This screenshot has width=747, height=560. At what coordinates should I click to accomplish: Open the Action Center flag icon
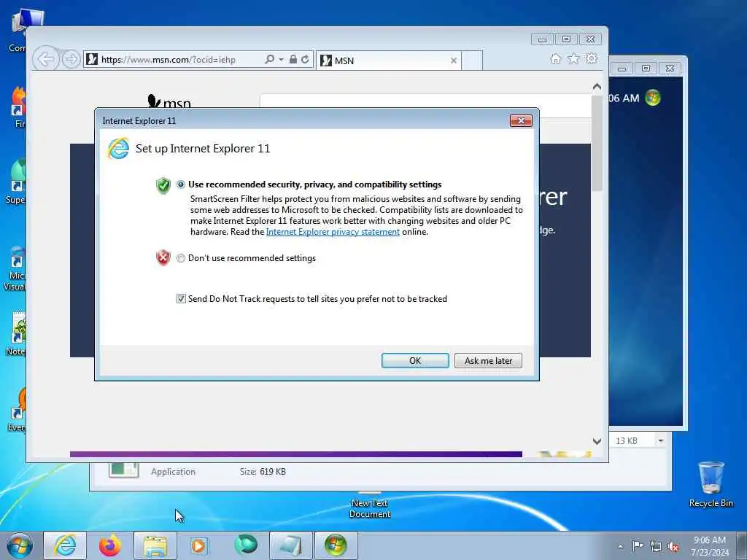click(x=638, y=545)
